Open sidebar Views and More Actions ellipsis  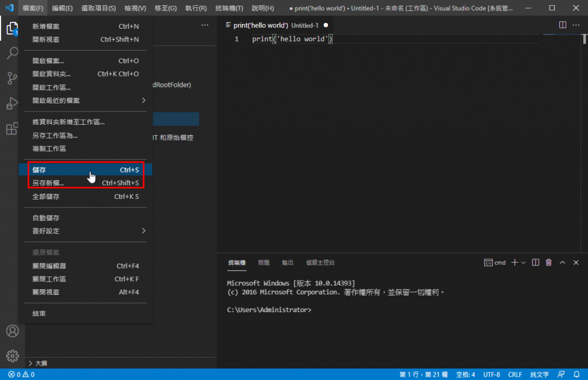[205, 25]
